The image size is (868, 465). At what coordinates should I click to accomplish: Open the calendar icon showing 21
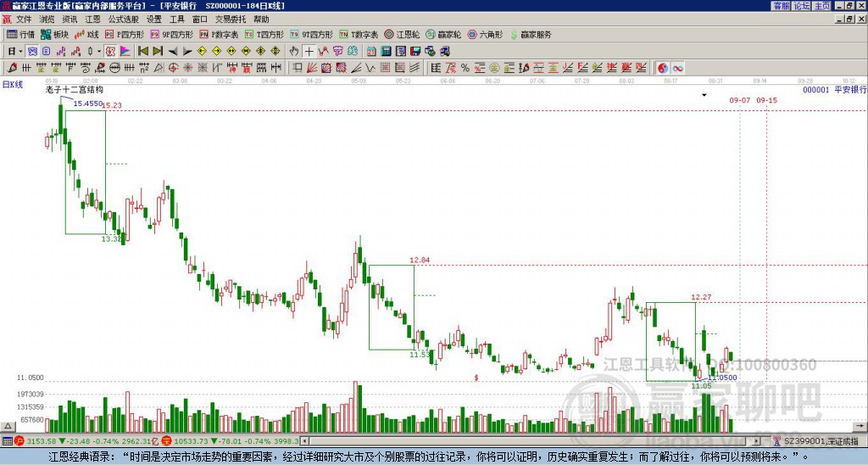371,52
